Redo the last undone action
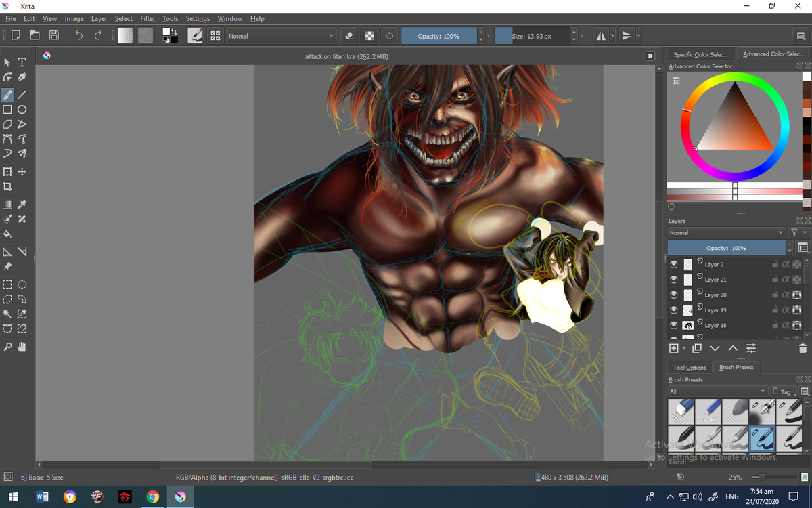812x508 pixels. [x=98, y=35]
